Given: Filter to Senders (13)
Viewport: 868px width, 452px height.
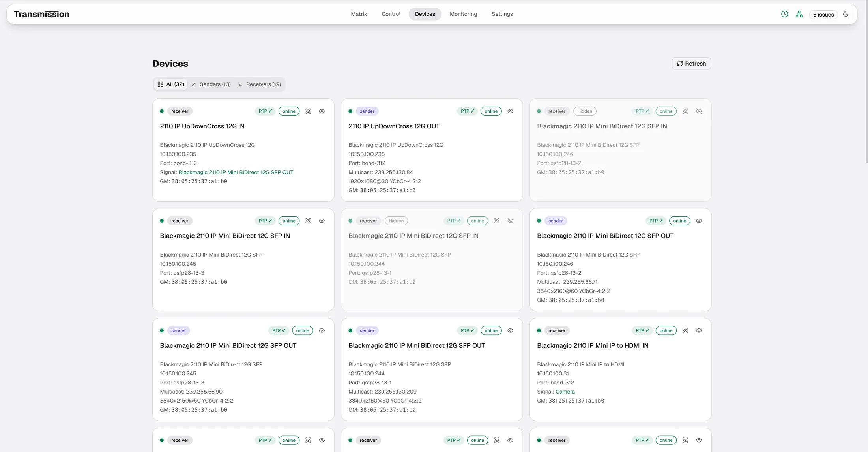Looking at the screenshot, I should coord(211,84).
